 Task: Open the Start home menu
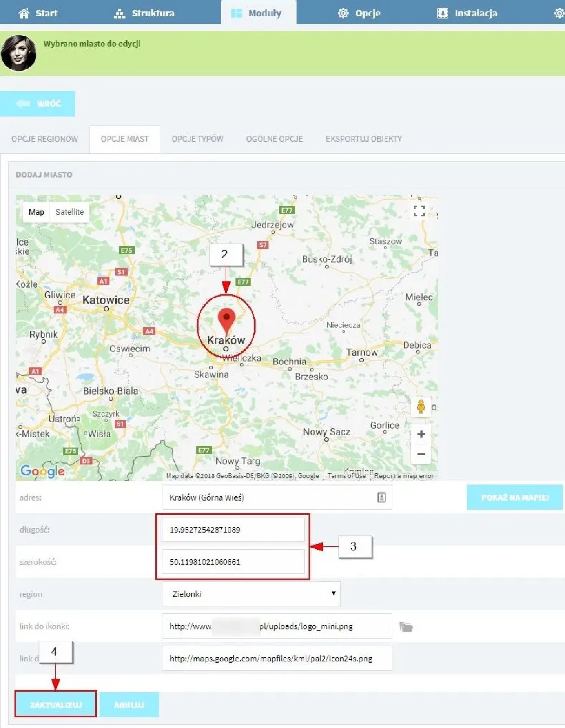tap(38, 13)
